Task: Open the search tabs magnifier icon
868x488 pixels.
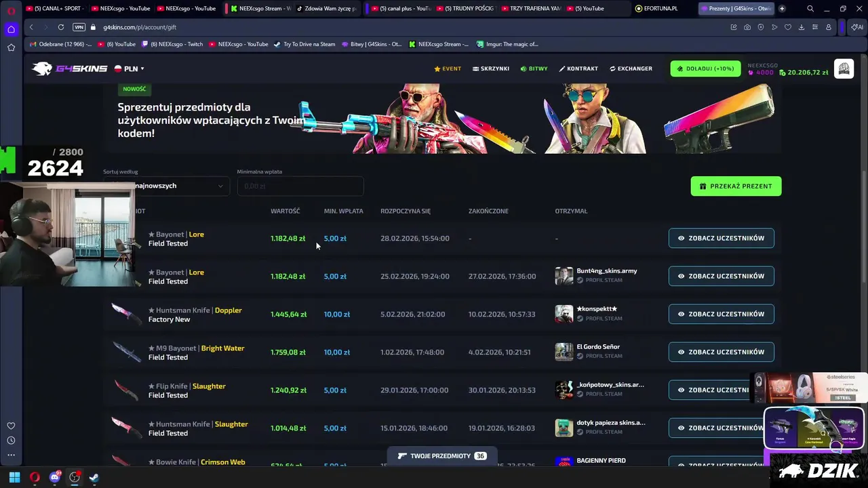Action: coord(810,9)
